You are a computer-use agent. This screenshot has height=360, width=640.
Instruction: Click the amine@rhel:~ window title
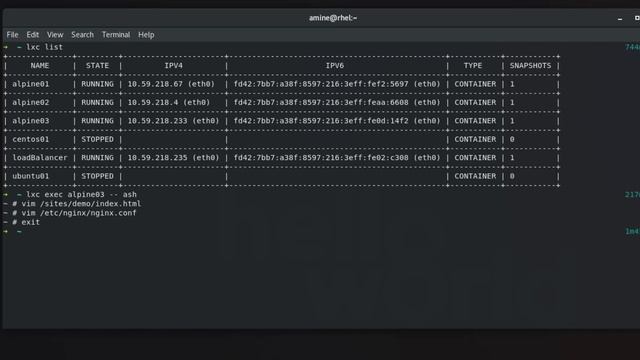(x=333, y=18)
